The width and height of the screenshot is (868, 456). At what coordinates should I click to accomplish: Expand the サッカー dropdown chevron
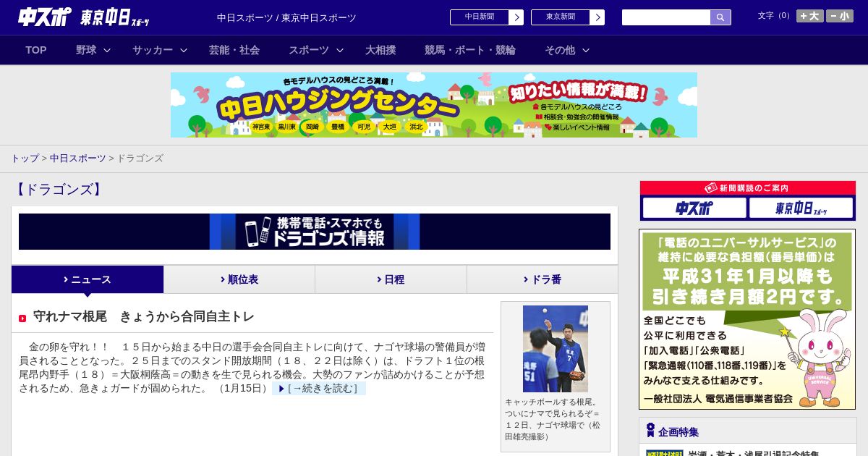(x=184, y=50)
